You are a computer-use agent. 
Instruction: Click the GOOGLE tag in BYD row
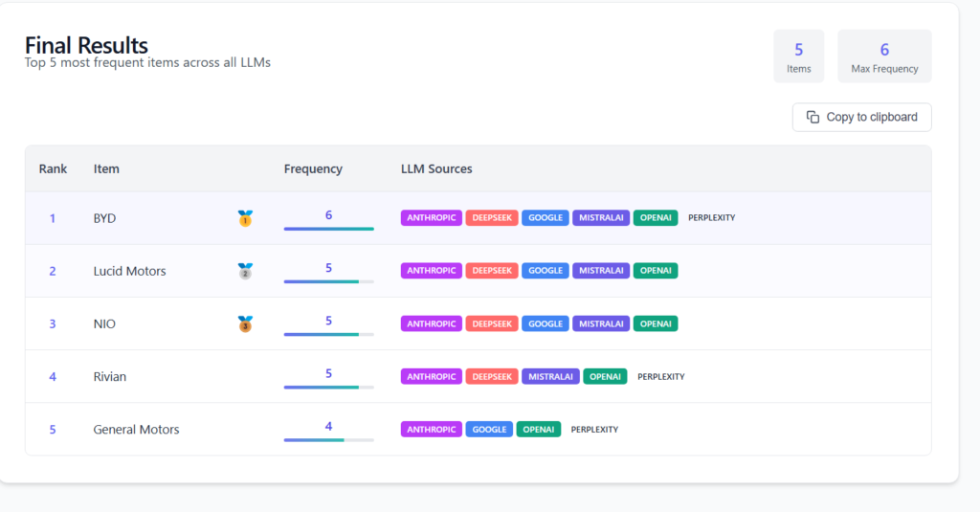point(546,217)
